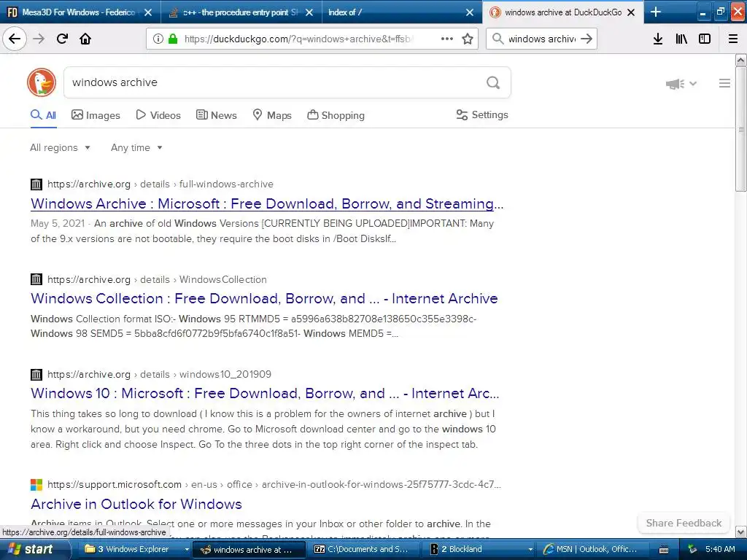Open Windows 10 : Microsoft result link
Screen dimensions: 747x560
click(265, 393)
